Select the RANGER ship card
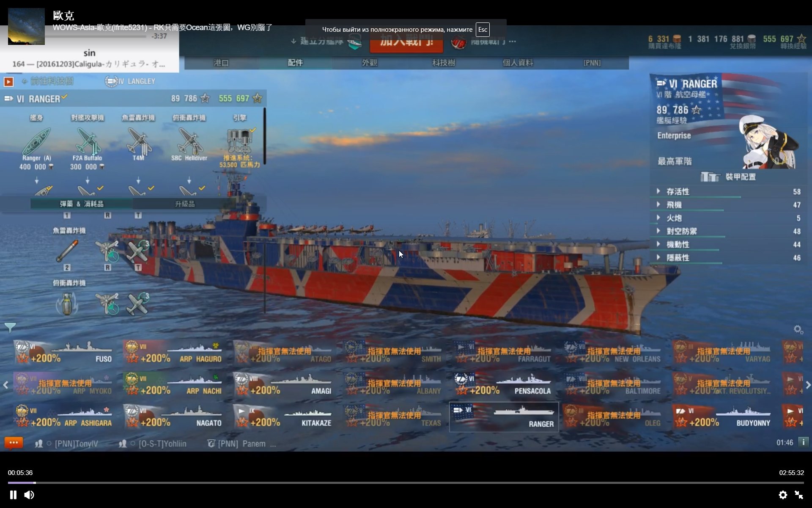 point(503,417)
